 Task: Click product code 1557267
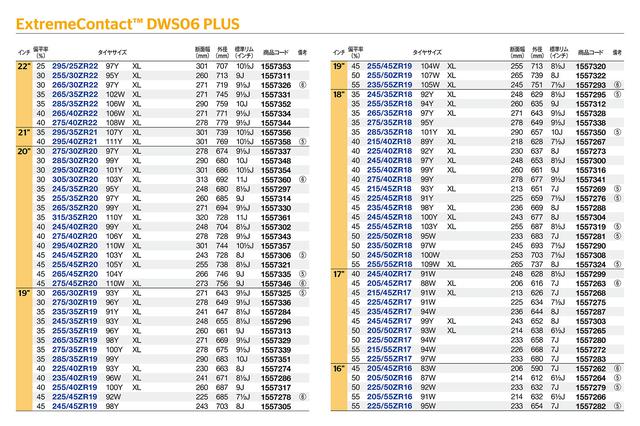pyautogui.click(x=591, y=142)
